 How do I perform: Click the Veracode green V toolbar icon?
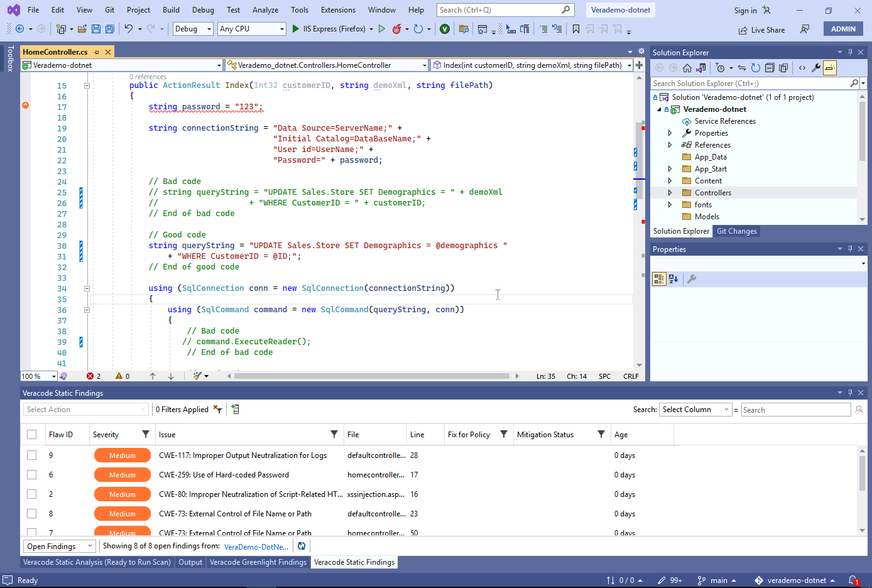(x=445, y=29)
